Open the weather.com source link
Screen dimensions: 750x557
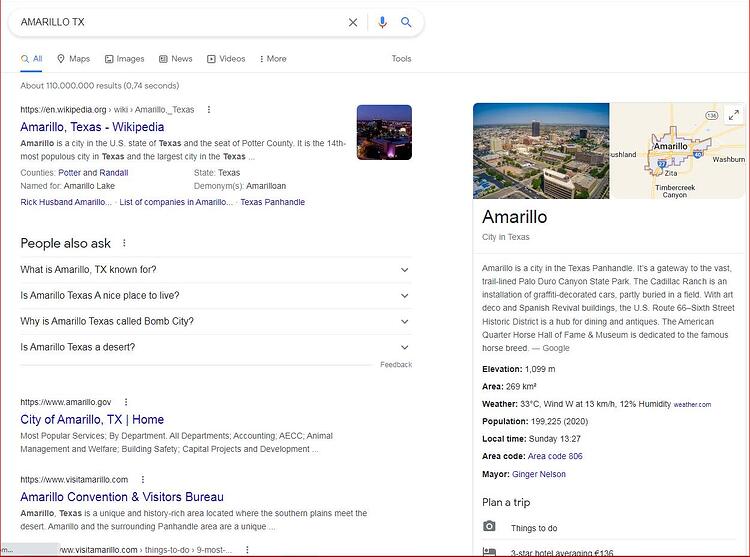pos(692,404)
